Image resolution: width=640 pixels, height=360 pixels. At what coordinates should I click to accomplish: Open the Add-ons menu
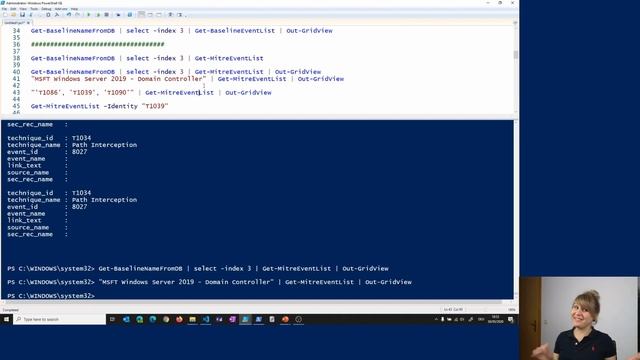tap(61, 9)
